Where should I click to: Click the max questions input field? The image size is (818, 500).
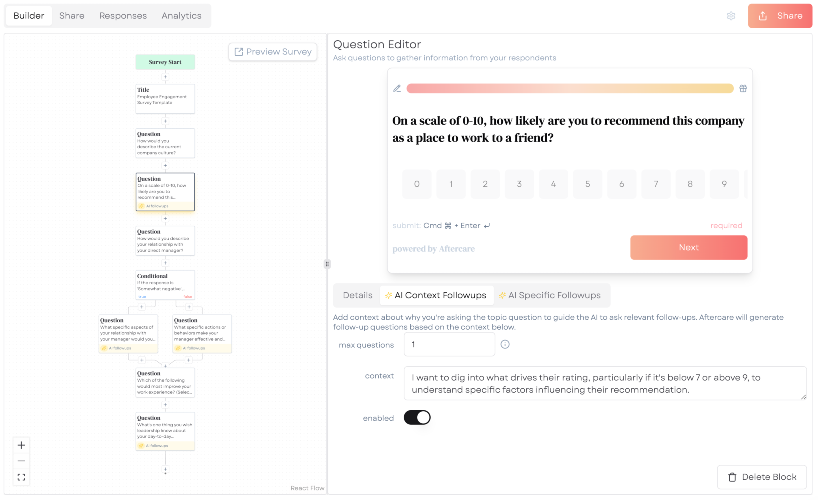coord(449,344)
